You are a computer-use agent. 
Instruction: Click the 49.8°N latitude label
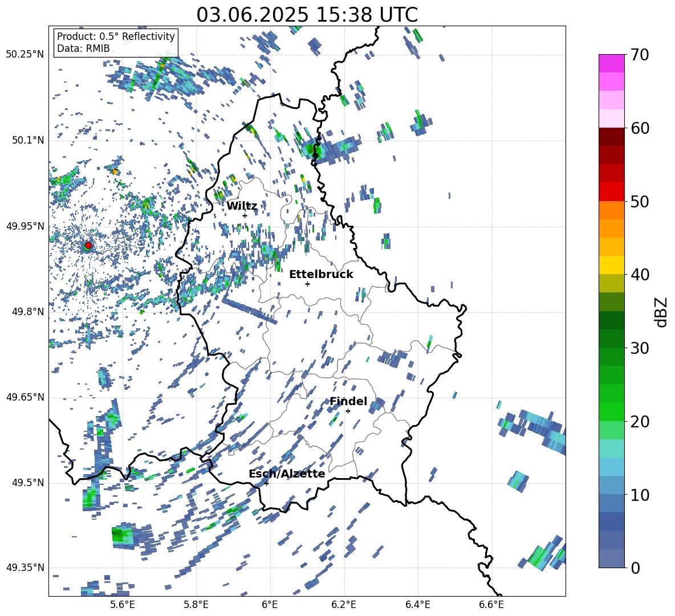coord(29,312)
